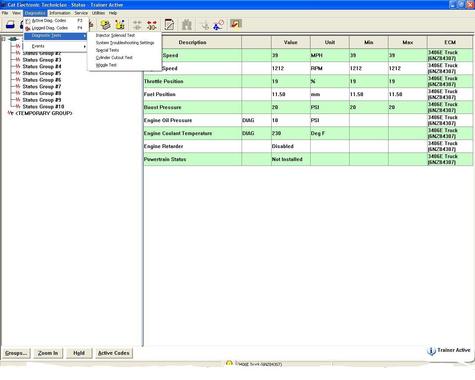Open the Diagnostic Tests submenu arrow
Viewport: 475px width, 380px height.
[85, 36]
